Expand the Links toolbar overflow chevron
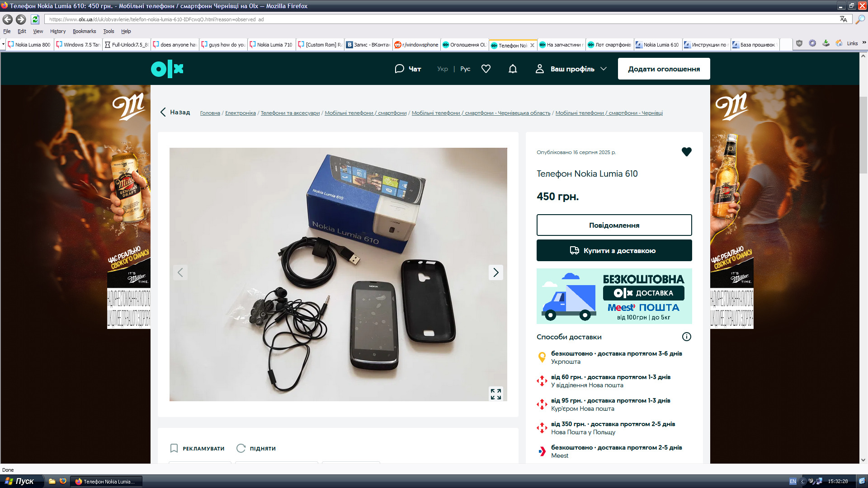868x488 pixels. pos(864,43)
